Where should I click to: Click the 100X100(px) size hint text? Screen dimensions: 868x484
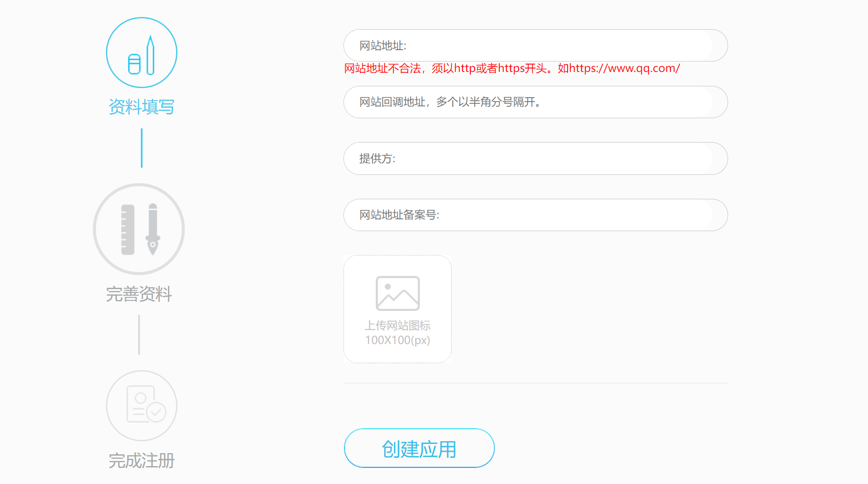[x=398, y=340]
